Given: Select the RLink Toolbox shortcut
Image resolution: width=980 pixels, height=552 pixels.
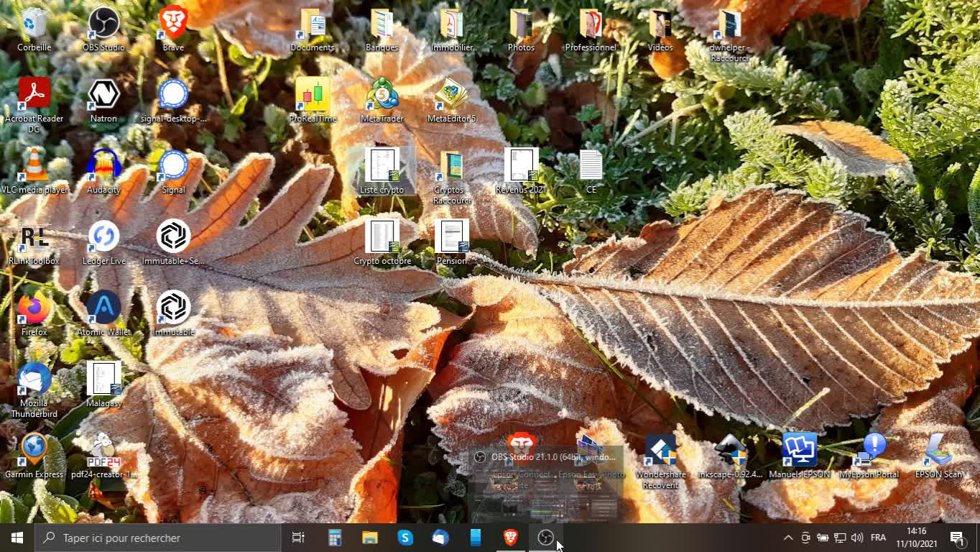Looking at the screenshot, I should 34,243.
